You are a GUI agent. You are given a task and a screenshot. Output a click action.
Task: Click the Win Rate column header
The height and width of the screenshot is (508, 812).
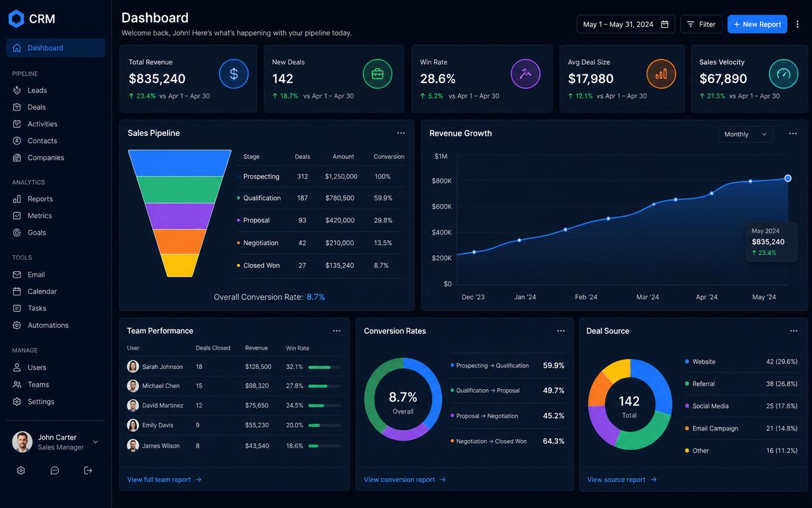pyautogui.click(x=298, y=348)
